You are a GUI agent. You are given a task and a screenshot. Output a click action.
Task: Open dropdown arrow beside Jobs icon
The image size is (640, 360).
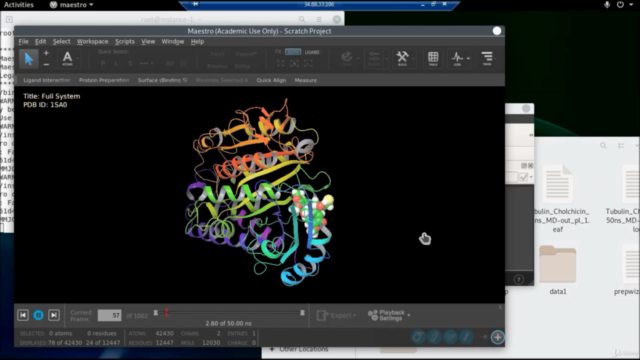click(x=468, y=58)
